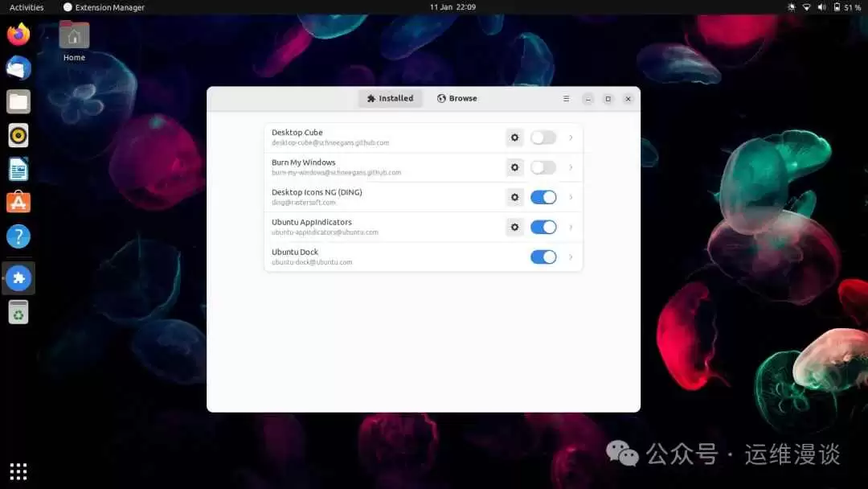Open the Extension Manager hamburger menu

coord(566,98)
